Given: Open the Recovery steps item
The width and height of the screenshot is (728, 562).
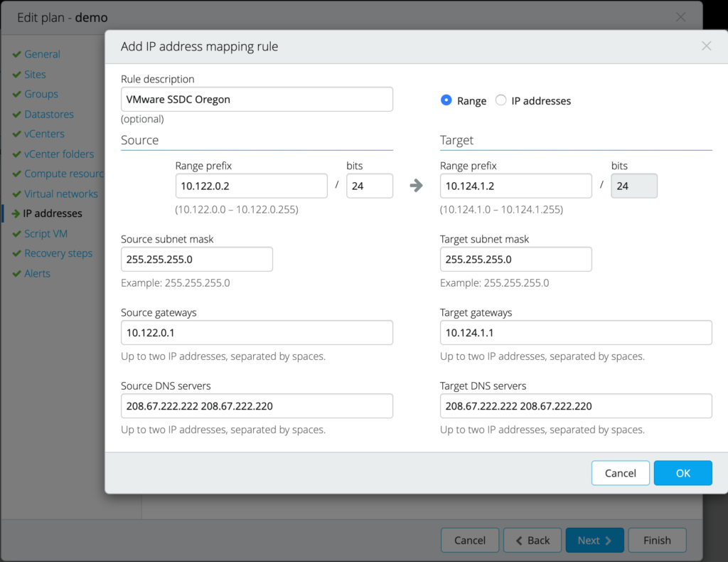Looking at the screenshot, I should [58, 253].
